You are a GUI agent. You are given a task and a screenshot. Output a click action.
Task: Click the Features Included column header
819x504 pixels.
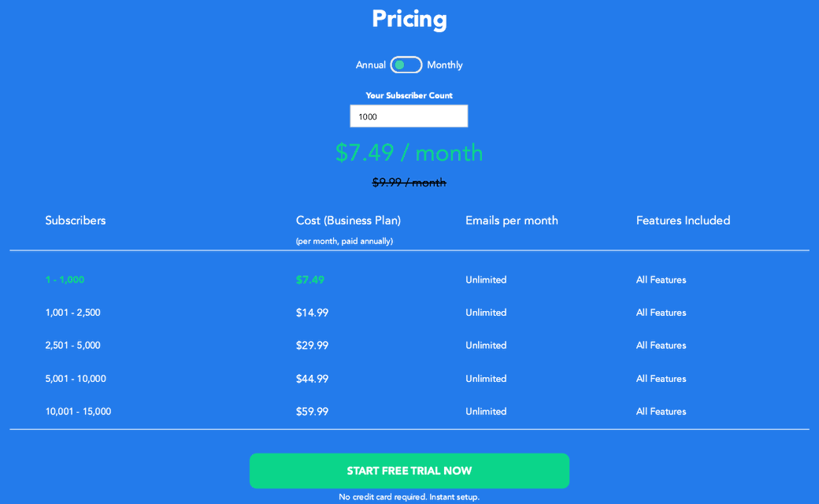pos(683,220)
